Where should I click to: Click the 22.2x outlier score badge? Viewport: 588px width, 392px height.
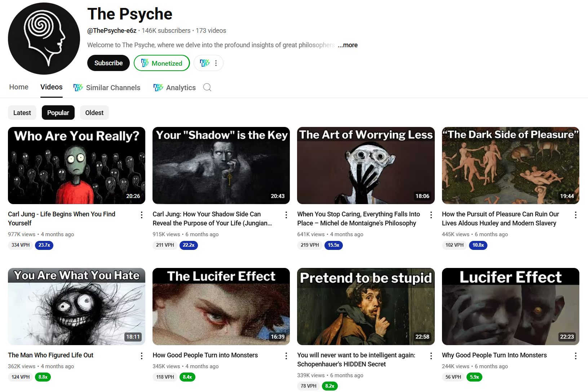point(189,245)
